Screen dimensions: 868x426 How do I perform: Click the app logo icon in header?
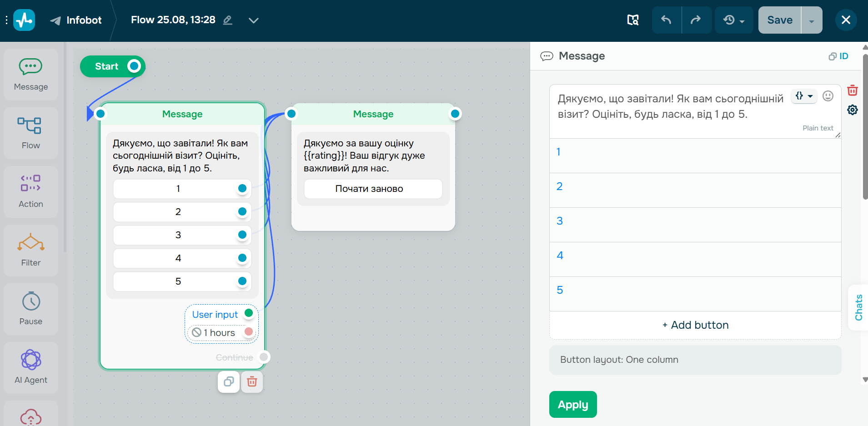(x=24, y=20)
